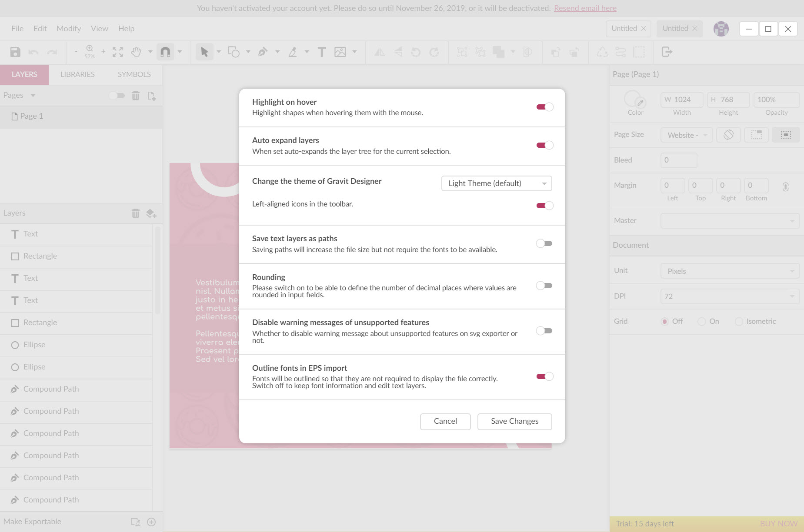This screenshot has width=804, height=532.
Task: Open the Master page dropdown
Action: (730, 221)
